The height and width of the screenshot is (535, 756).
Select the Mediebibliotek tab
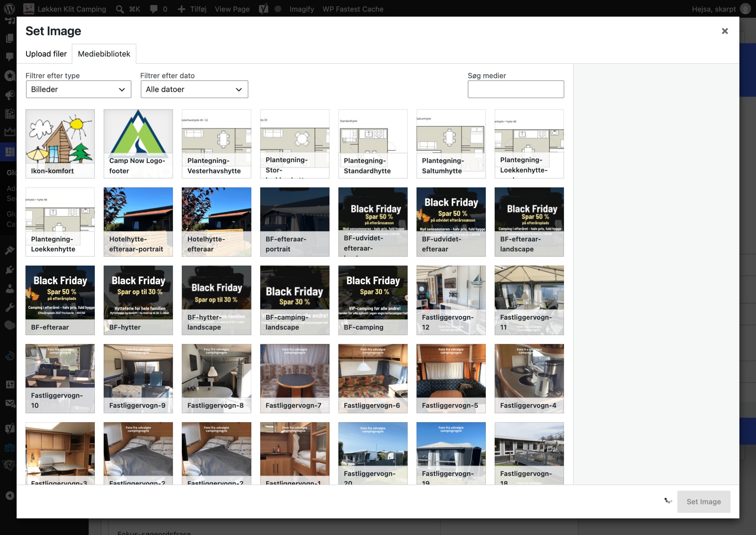pyautogui.click(x=104, y=54)
